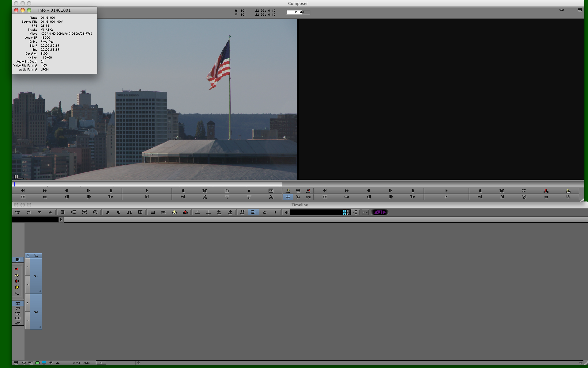Click the purple Avid logo button
This screenshot has width=588, height=368.
click(x=380, y=212)
